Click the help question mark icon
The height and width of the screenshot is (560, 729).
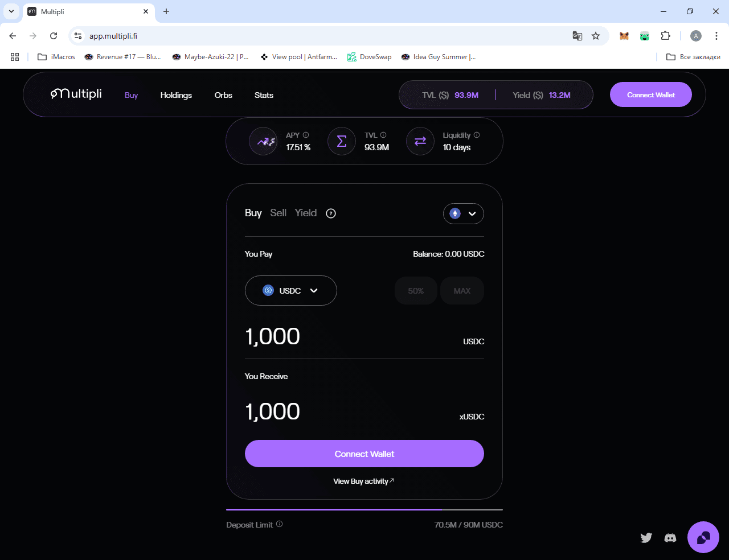tap(331, 213)
